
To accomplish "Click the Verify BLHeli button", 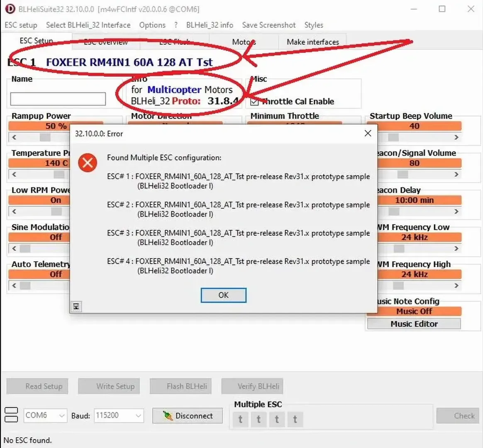I will [x=252, y=386].
